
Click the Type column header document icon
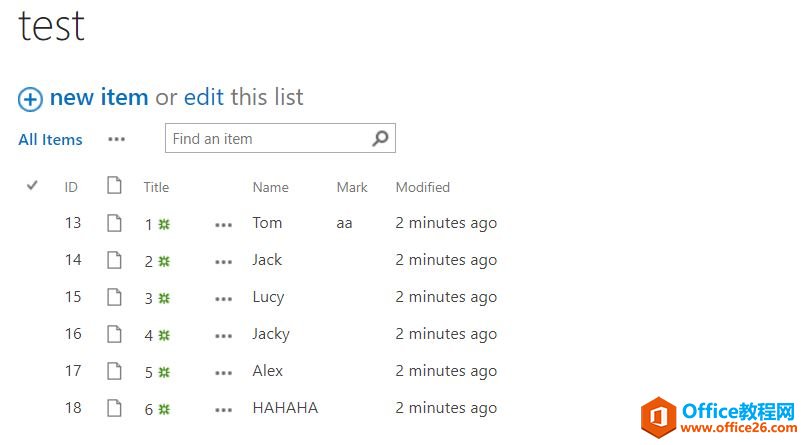tap(114, 186)
